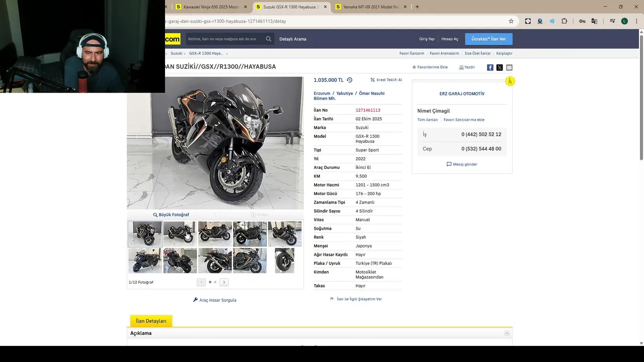Click Mesaj gönder to message seller
The height and width of the screenshot is (362, 644).
[462, 164]
